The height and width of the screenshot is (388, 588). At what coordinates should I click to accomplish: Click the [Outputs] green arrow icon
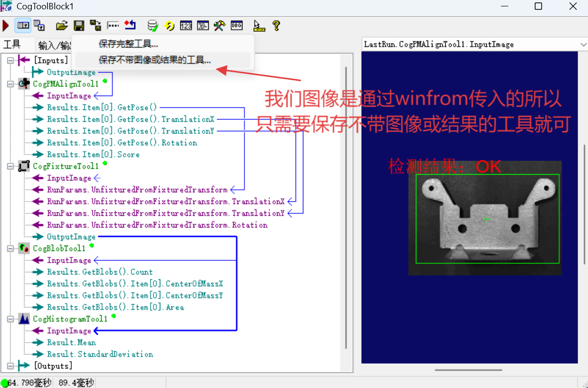coord(24,365)
